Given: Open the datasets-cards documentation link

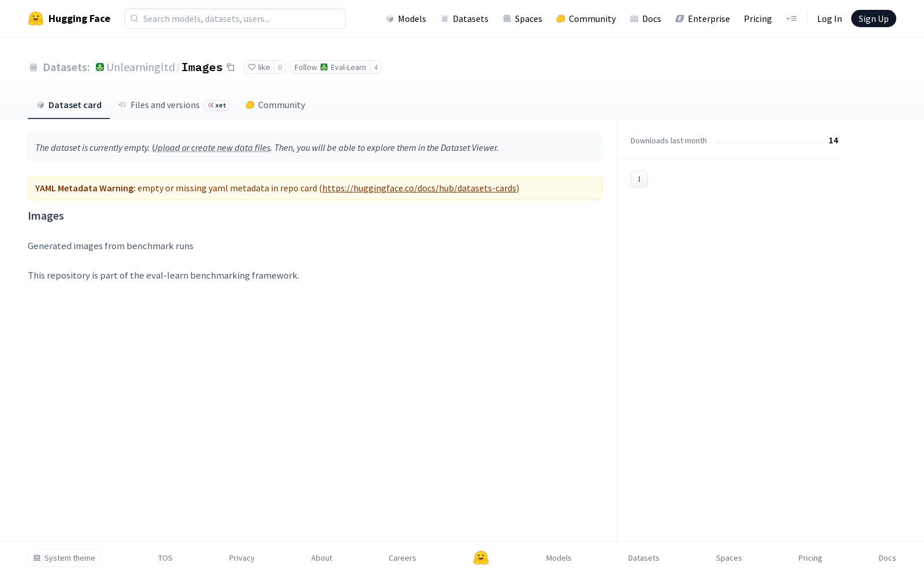Looking at the screenshot, I should click(x=419, y=188).
